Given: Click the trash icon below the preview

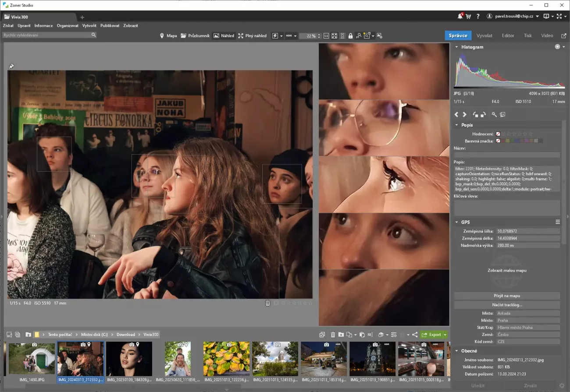Looking at the screenshot, I should tap(267, 303).
